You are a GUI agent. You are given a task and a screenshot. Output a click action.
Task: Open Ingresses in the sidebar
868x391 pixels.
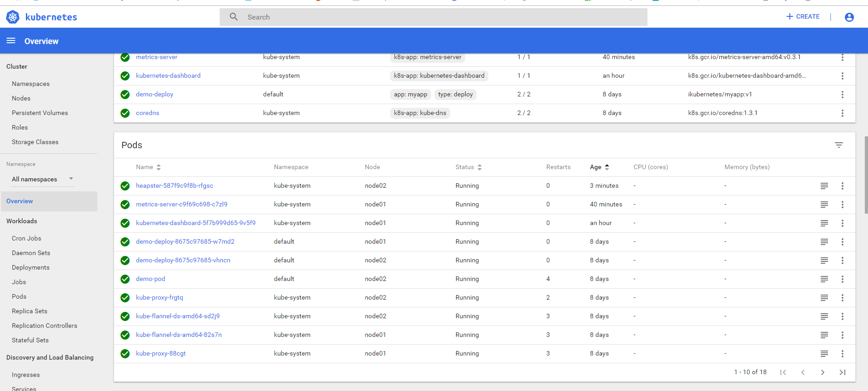(x=25, y=375)
